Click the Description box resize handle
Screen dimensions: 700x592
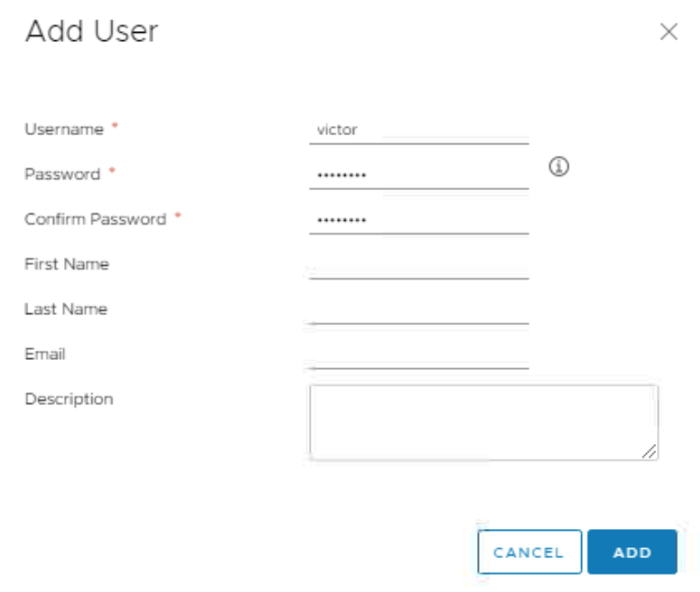click(x=650, y=451)
